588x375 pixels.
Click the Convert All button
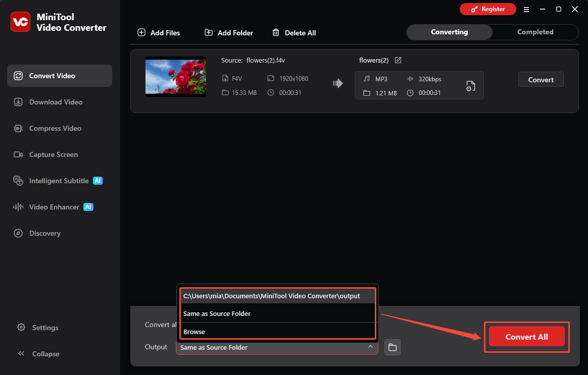pos(526,337)
